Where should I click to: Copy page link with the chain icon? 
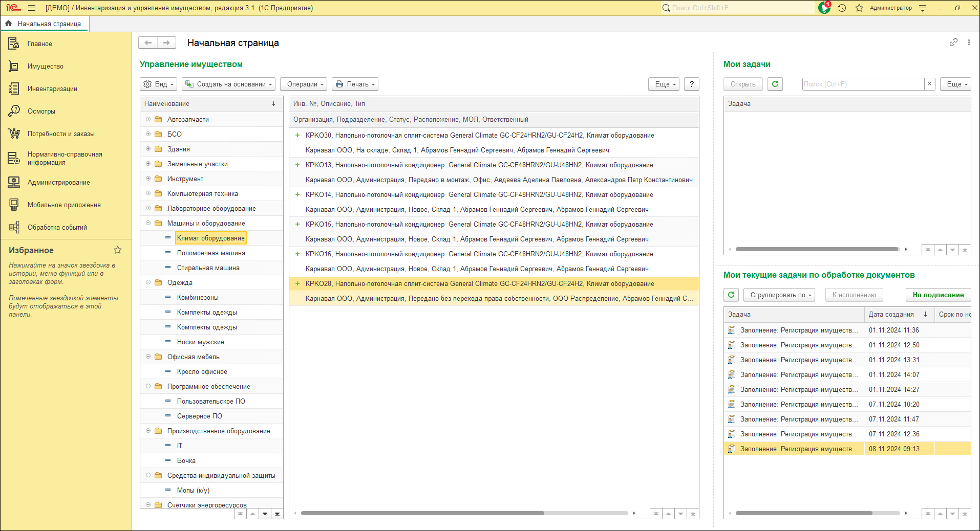coord(953,42)
